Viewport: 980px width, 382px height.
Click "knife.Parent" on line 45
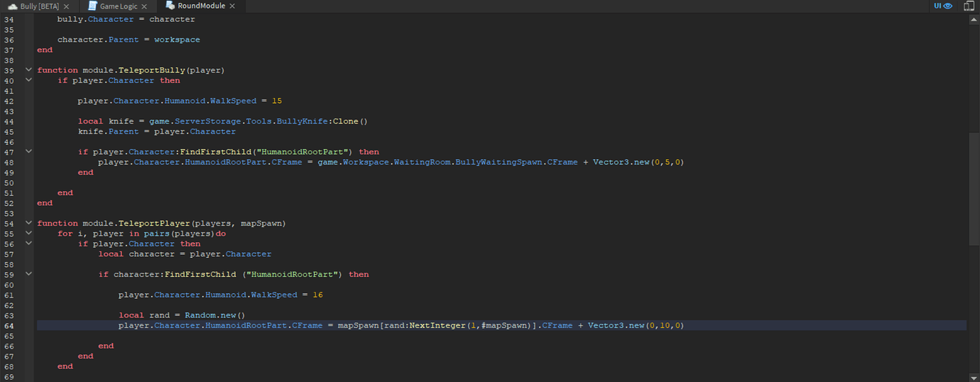[x=108, y=131]
